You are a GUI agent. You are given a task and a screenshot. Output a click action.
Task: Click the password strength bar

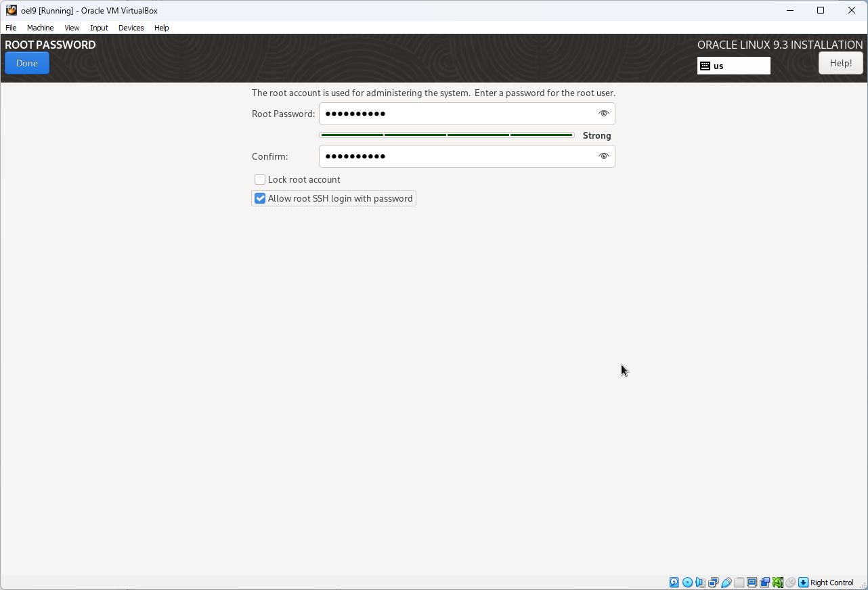tap(447, 135)
